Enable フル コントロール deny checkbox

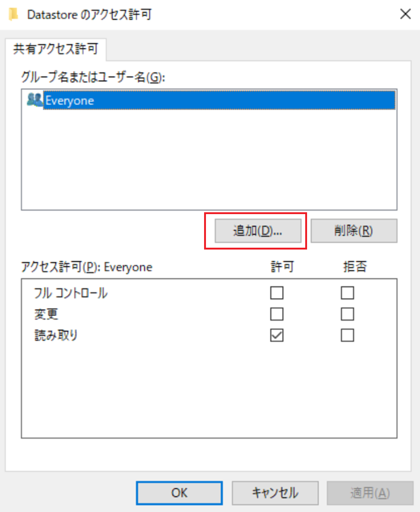[347, 293]
